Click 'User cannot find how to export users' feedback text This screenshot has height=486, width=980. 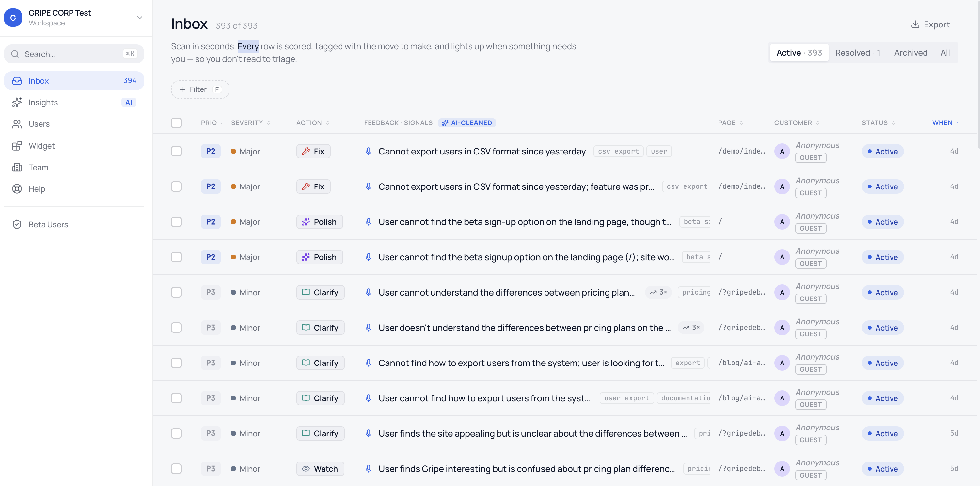[x=483, y=398]
